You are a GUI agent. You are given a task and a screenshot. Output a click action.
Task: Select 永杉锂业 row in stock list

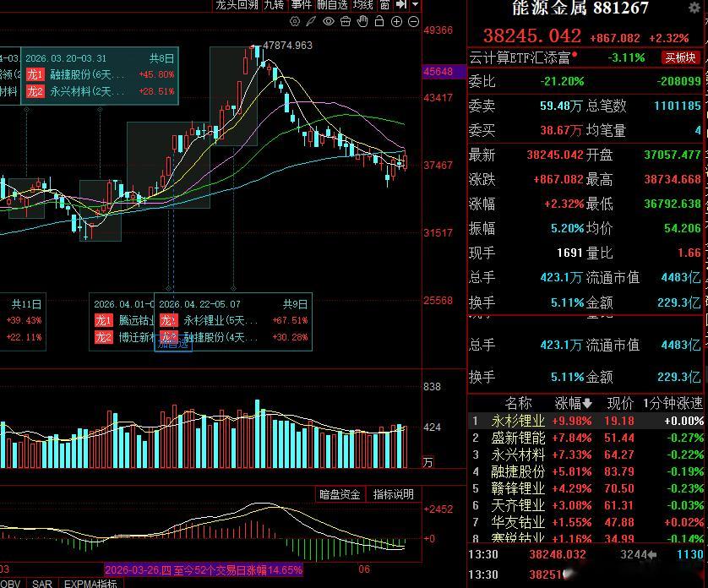point(586,421)
